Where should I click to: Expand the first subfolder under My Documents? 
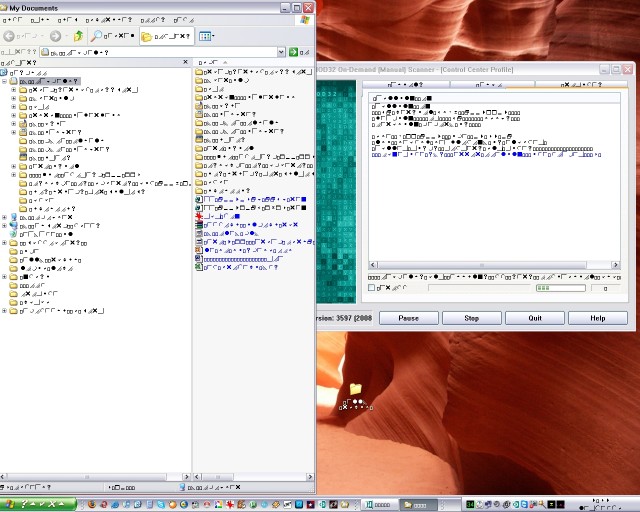[14, 90]
